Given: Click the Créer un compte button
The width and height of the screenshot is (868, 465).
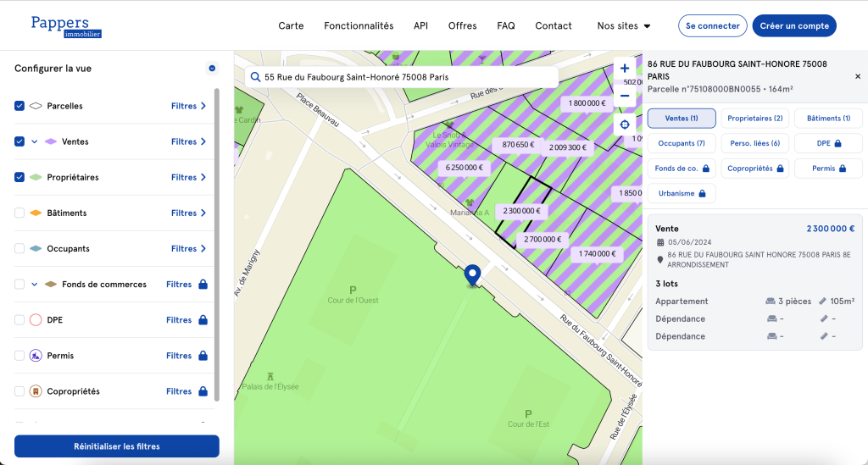Looking at the screenshot, I should coord(793,26).
